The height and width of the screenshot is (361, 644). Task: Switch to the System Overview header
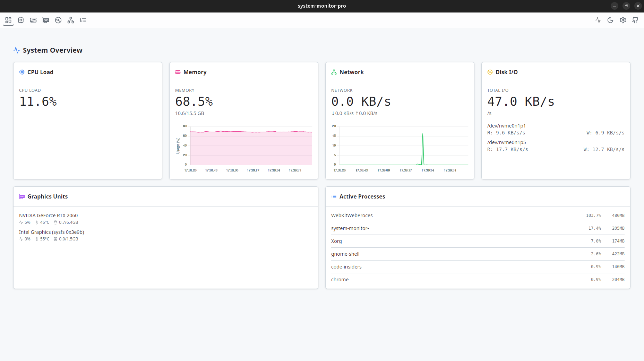52,50
